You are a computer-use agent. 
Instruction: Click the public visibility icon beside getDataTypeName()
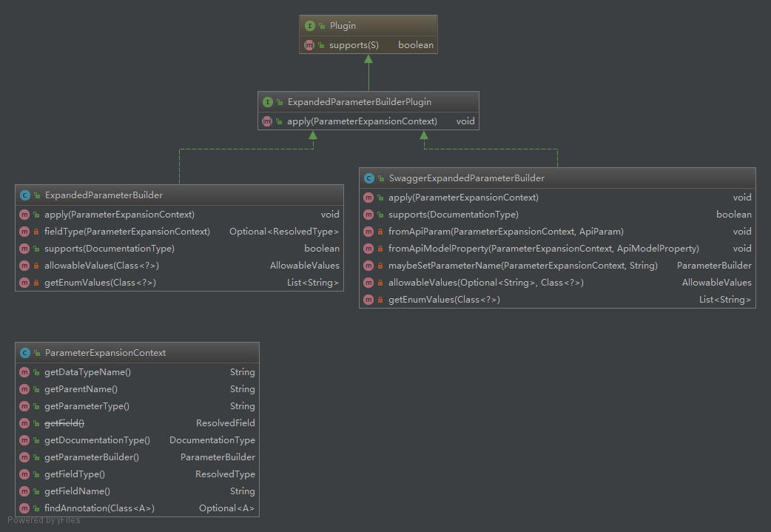click(36, 372)
